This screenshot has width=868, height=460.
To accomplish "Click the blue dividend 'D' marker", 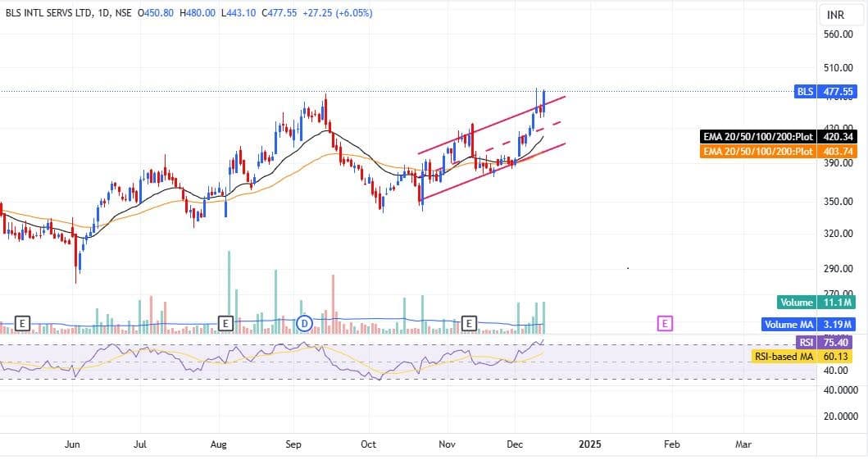I will pos(305,323).
